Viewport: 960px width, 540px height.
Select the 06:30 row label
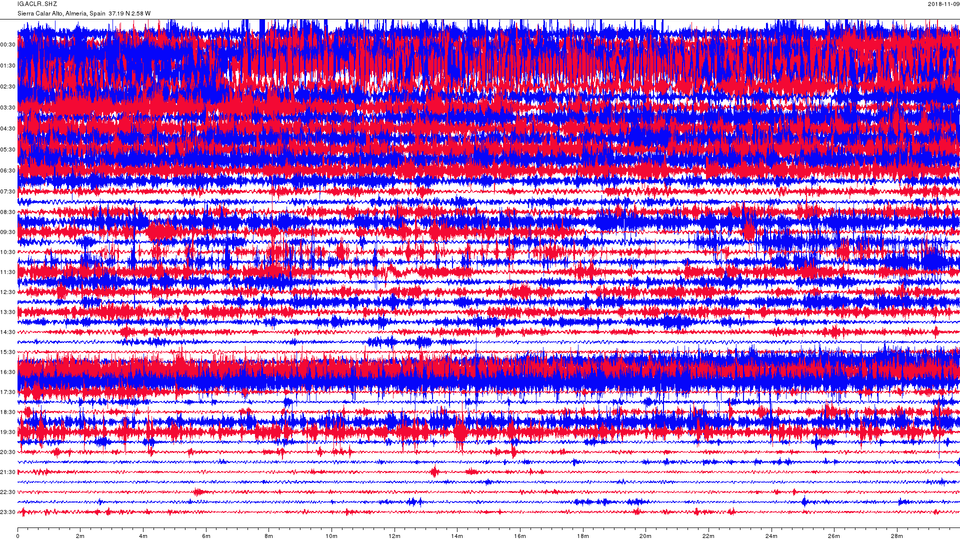click(8, 171)
